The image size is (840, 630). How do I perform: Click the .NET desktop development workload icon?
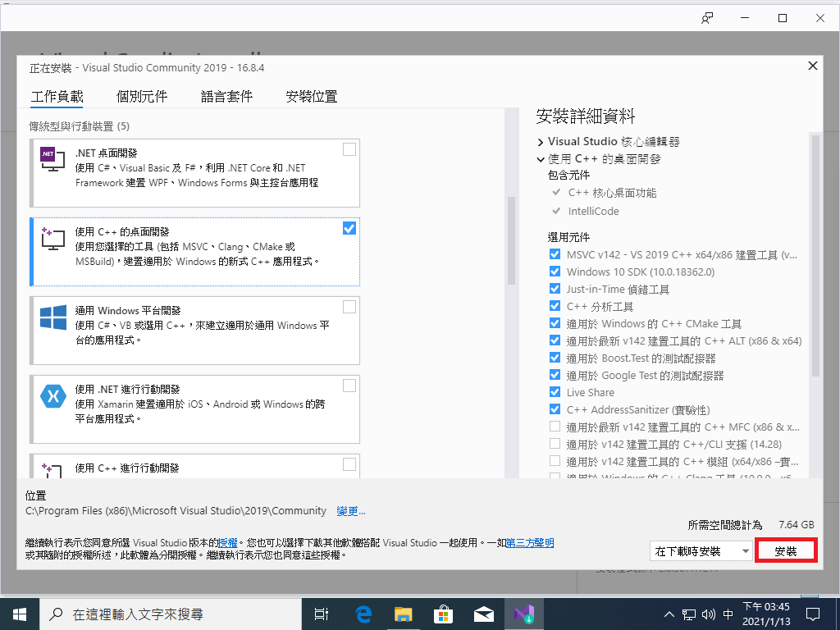[53, 157]
